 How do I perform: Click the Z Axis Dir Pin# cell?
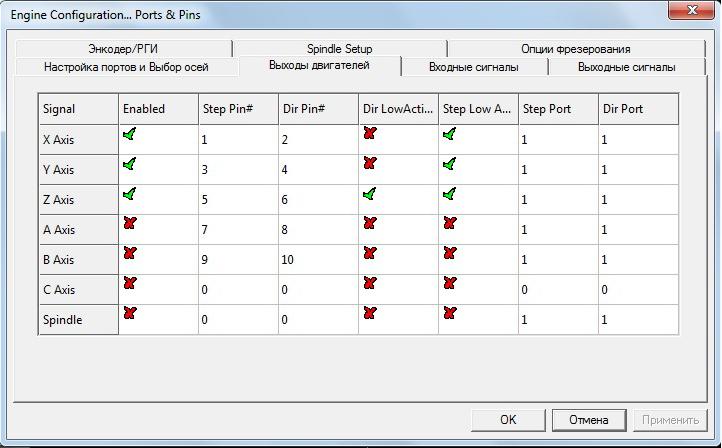coord(318,200)
